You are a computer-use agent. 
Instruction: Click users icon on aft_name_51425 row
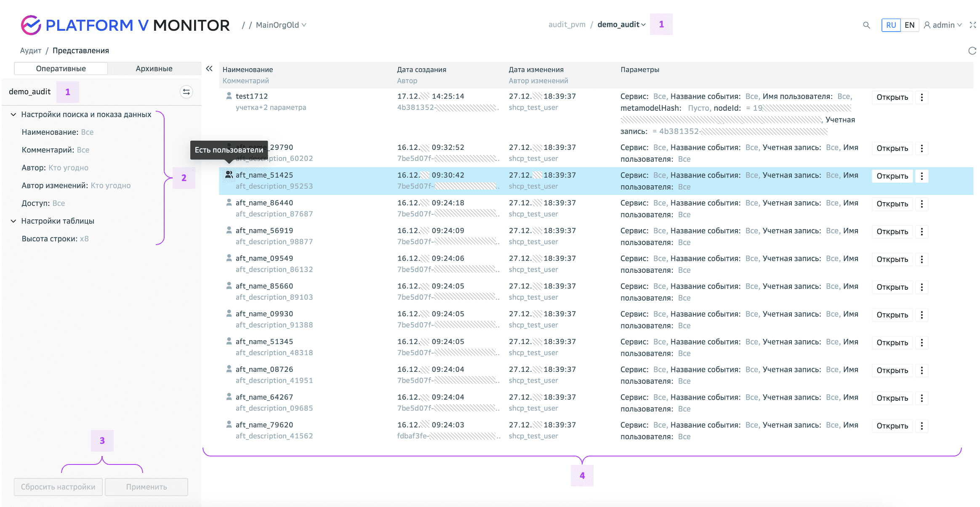pyautogui.click(x=229, y=175)
